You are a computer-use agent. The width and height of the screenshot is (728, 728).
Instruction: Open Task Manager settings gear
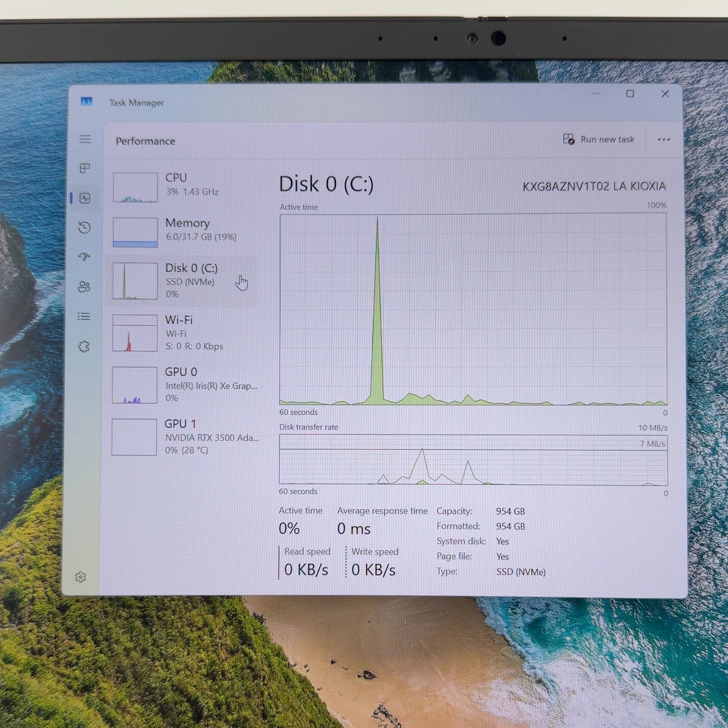click(x=81, y=577)
